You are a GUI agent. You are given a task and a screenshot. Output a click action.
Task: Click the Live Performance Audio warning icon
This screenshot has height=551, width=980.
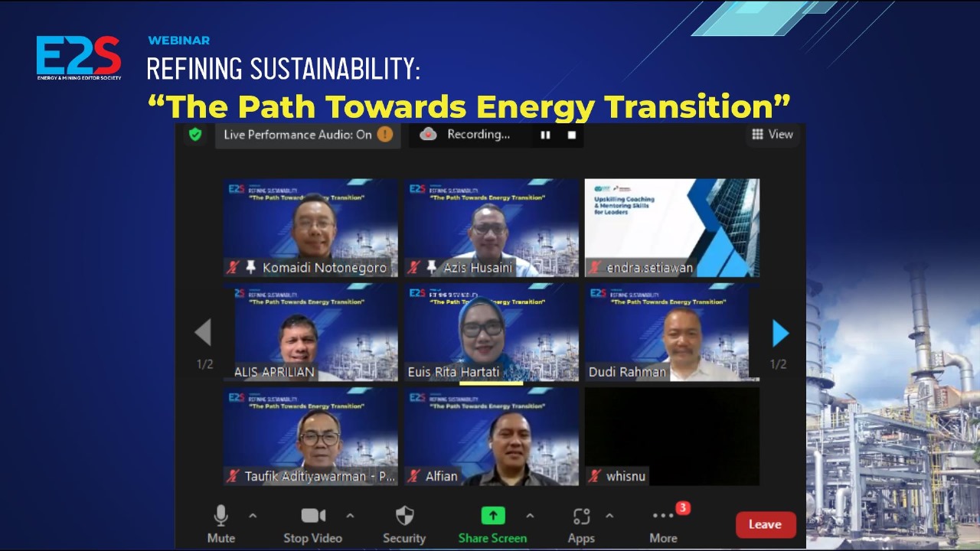tap(385, 135)
